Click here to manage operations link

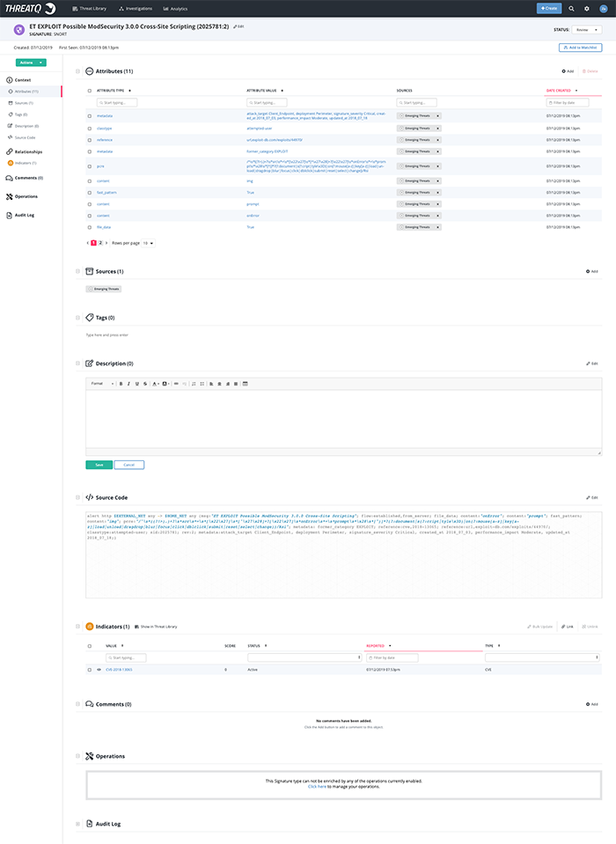317,787
